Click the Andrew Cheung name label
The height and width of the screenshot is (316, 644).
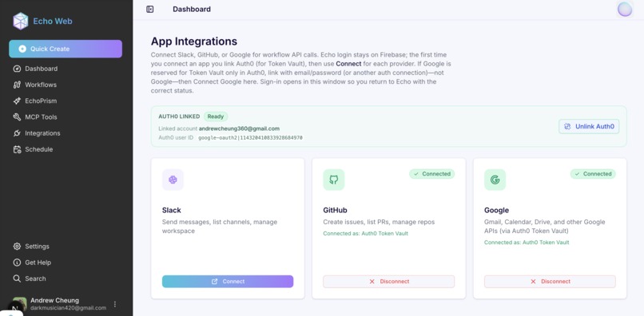(54, 300)
